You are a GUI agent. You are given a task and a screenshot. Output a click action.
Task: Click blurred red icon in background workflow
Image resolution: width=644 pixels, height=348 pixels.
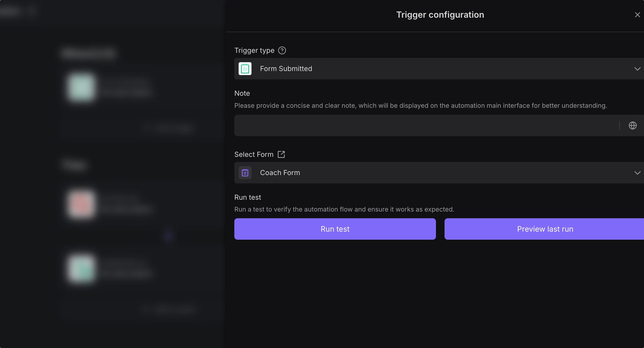click(x=81, y=205)
